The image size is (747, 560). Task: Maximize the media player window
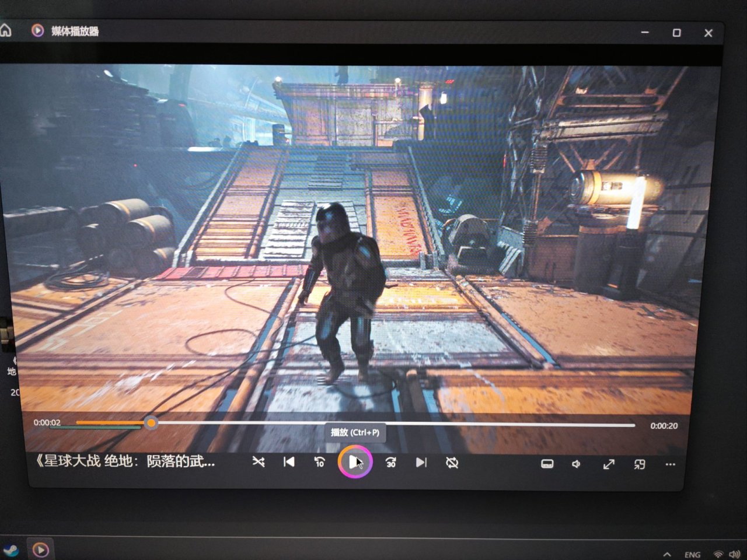click(676, 33)
